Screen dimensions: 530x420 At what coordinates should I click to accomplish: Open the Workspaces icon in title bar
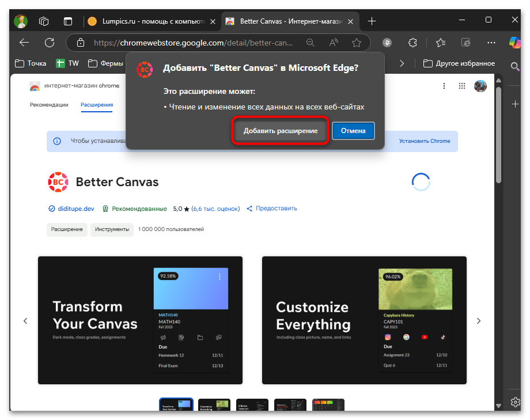[x=44, y=21]
